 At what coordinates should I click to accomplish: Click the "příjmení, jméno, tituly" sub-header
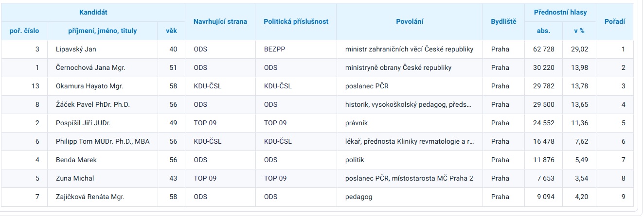click(103, 31)
